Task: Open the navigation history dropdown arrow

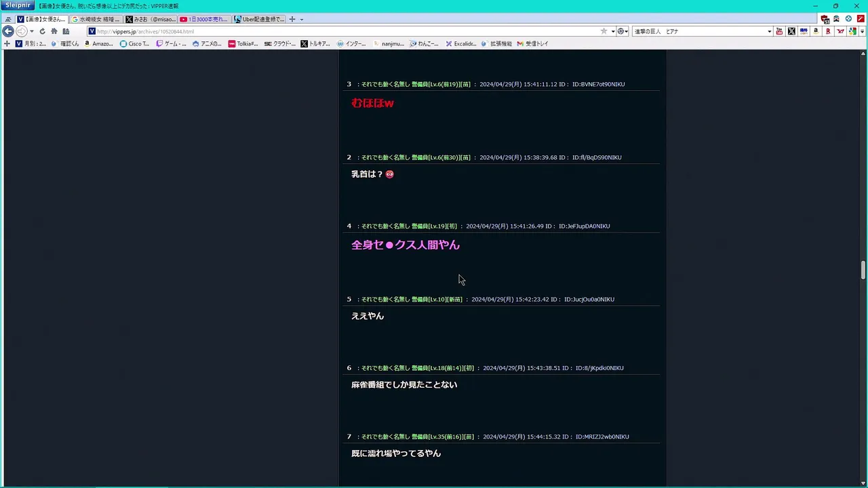Action: (32, 31)
